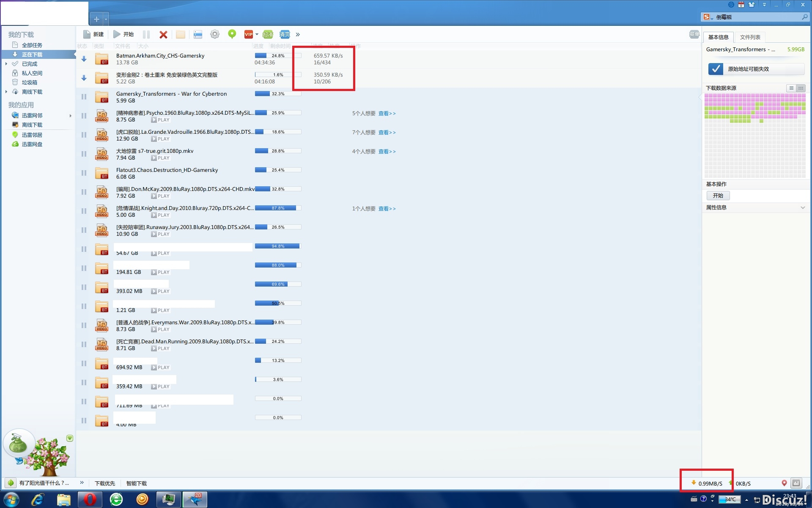Open Opera browser from the taskbar
812x508 pixels.
coord(90,500)
